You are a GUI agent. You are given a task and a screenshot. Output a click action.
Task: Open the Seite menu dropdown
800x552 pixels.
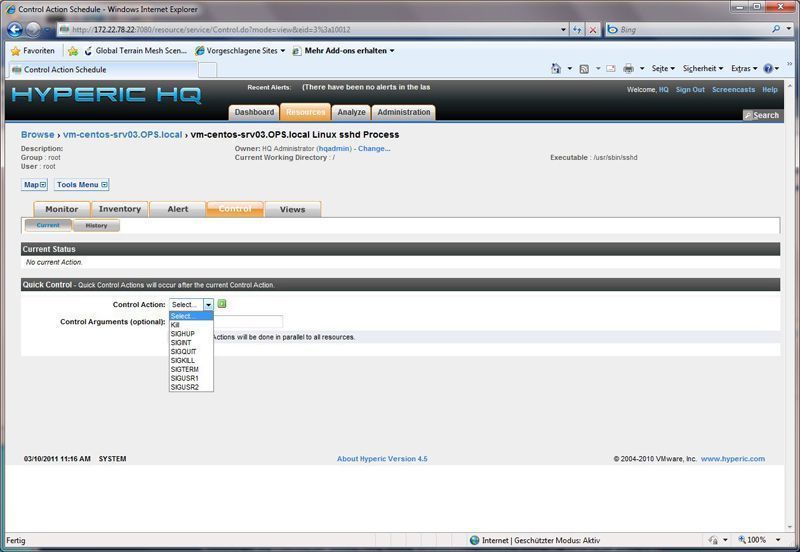(663, 68)
